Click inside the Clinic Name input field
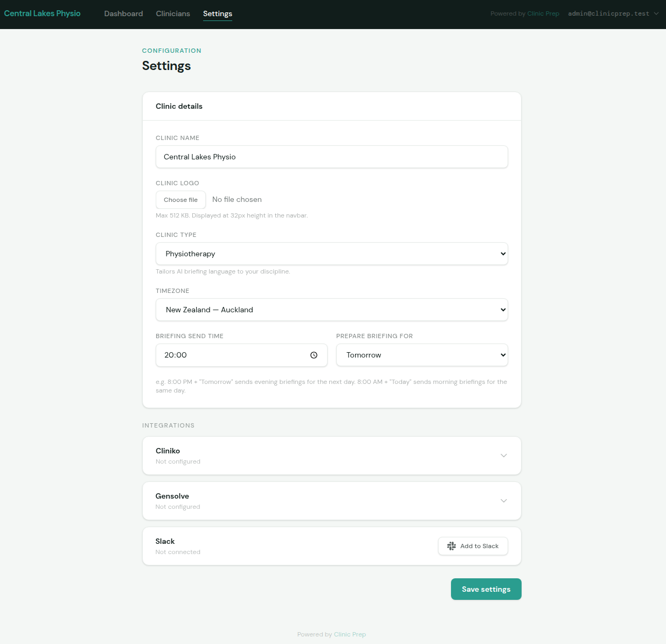Screen dimensions: 666x644 tap(332, 157)
